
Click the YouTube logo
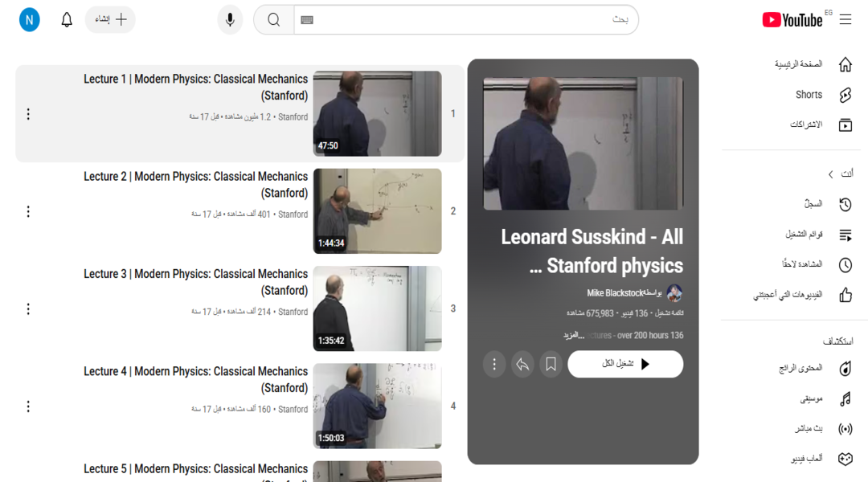tap(792, 20)
